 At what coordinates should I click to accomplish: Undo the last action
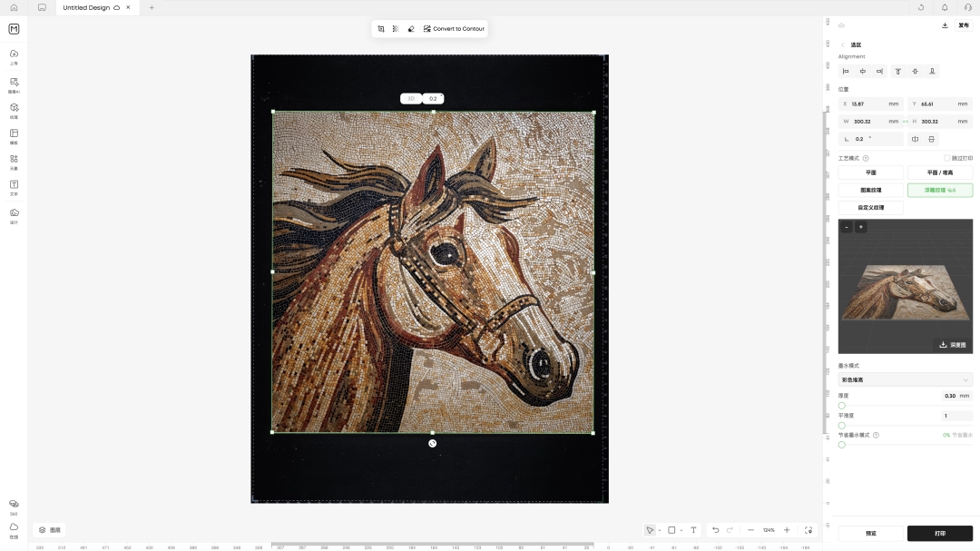(x=716, y=530)
